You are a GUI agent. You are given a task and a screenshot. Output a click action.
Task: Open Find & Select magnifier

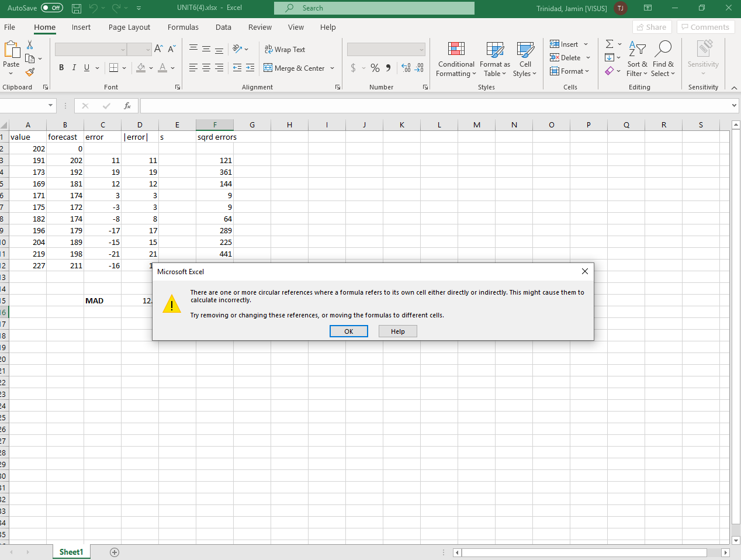pos(663,58)
